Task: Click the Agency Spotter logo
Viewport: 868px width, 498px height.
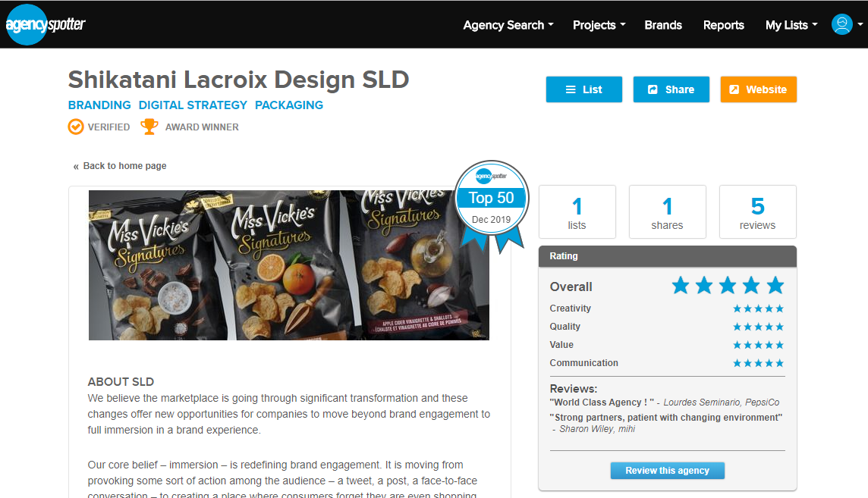Action: tap(46, 24)
